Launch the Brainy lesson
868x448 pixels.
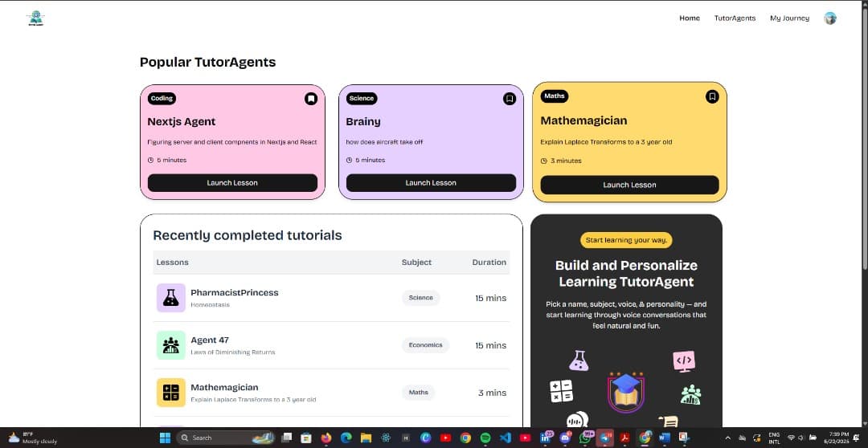pyautogui.click(x=431, y=183)
